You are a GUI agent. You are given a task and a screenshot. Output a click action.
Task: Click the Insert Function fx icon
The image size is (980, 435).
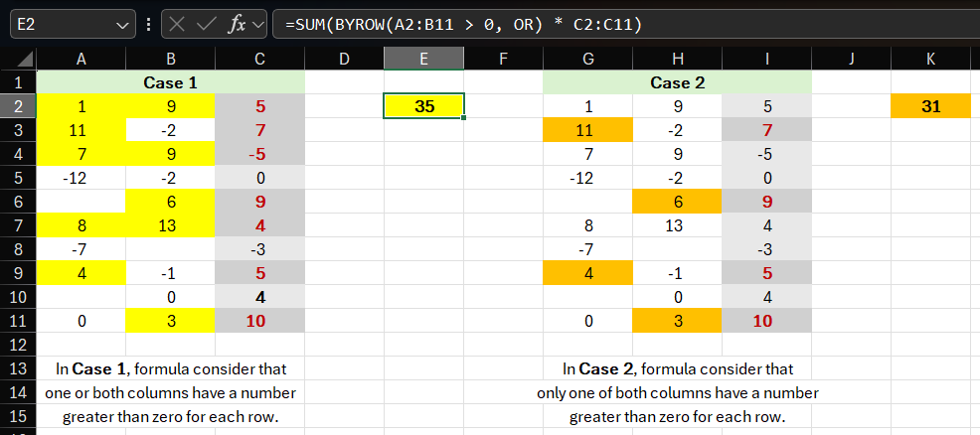(237, 24)
